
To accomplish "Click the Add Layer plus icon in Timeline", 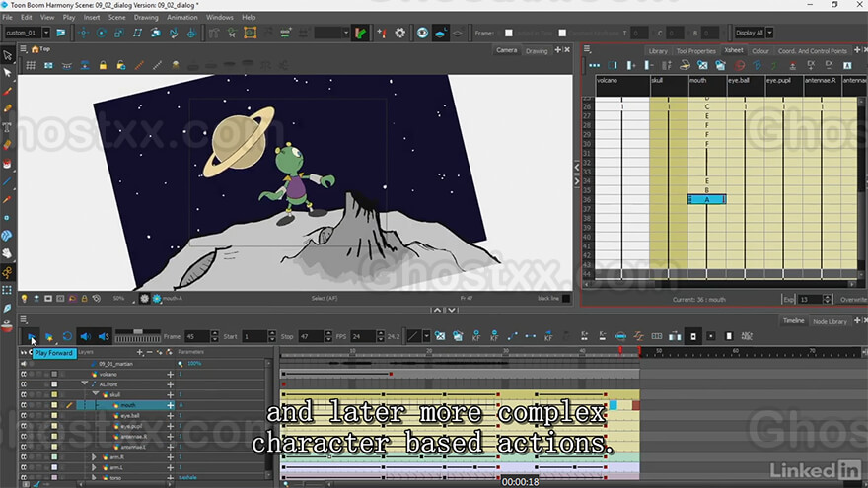I will (x=139, y=352).
